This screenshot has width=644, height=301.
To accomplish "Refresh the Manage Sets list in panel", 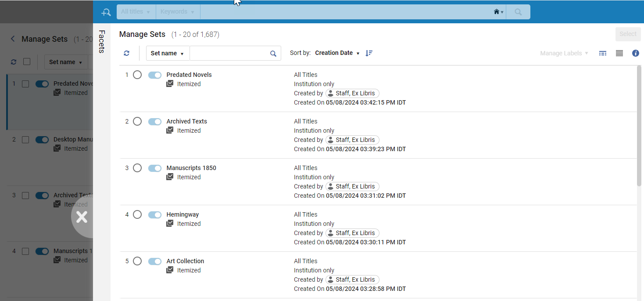I will 126,53.
